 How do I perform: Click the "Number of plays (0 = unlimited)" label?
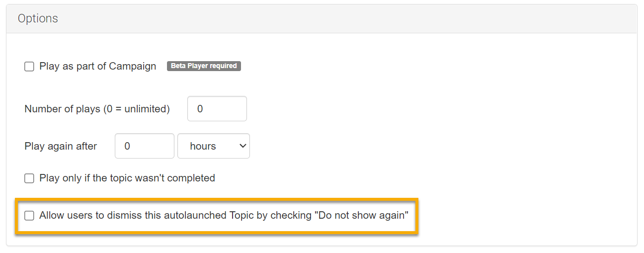97,109
